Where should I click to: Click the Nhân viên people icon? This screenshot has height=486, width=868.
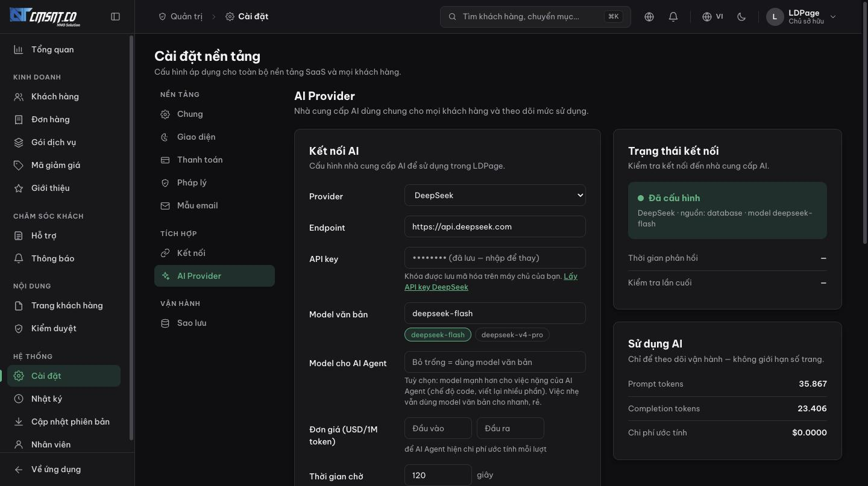[19, 444]
